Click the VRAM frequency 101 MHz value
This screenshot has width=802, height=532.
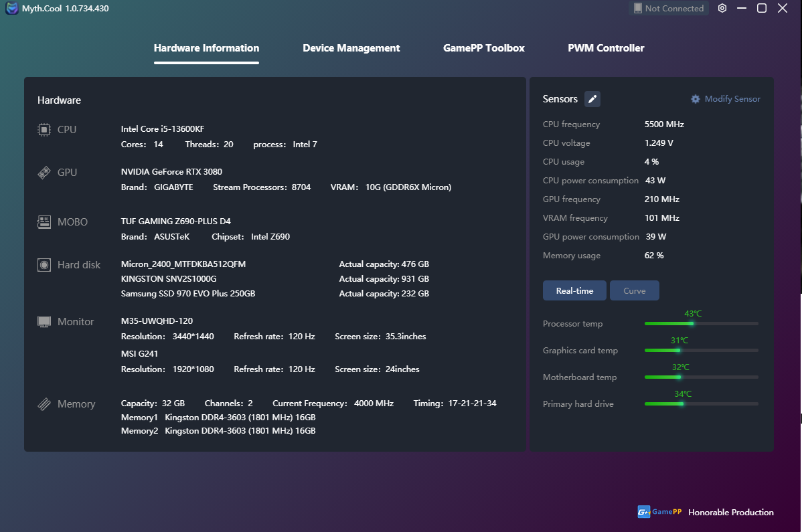[662, 218]
